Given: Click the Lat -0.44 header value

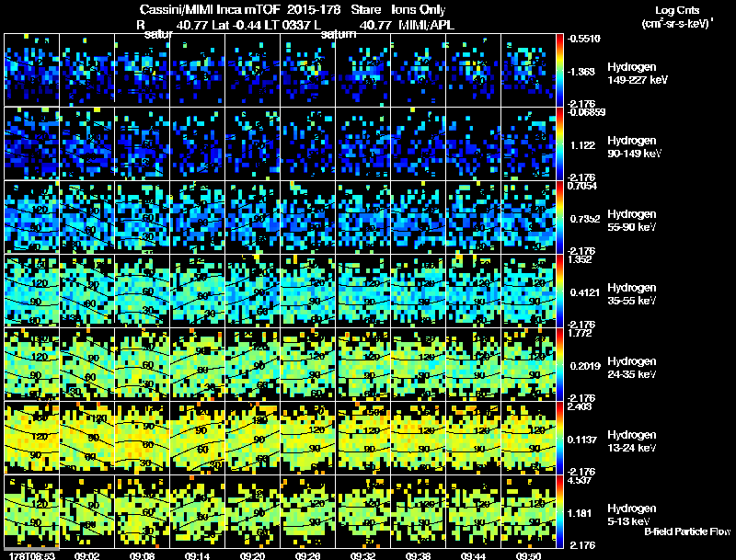Looking at the screenshot, I should [x=235, y=25].
